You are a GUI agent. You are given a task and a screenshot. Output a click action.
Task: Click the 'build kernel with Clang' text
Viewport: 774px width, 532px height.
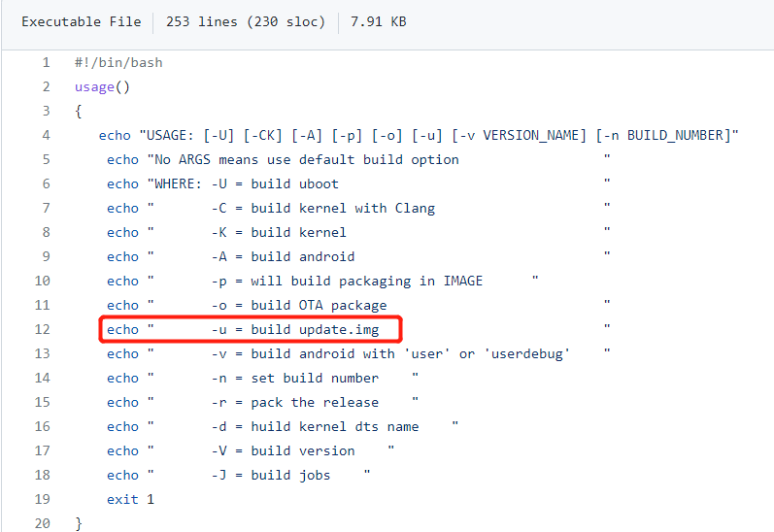pos(343,208)
